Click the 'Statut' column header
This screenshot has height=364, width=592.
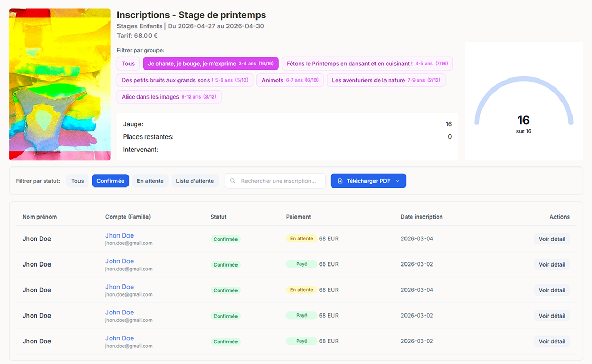coord(219,217)
